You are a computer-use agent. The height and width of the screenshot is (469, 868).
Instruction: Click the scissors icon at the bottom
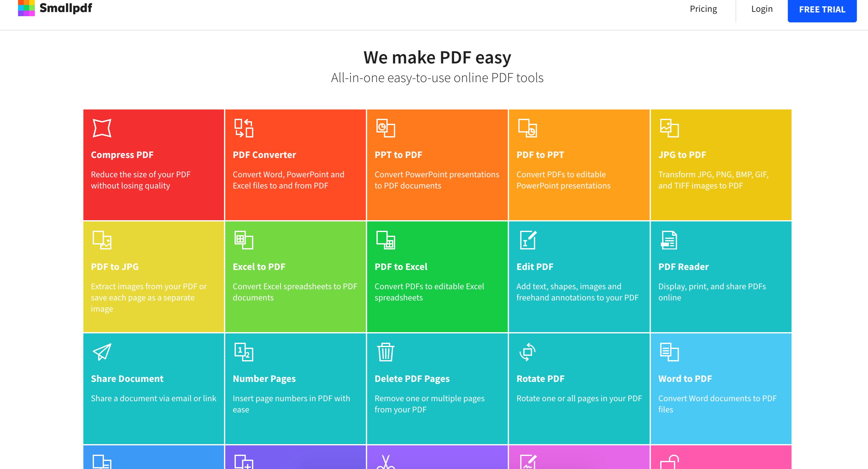(x=385, y=462)
